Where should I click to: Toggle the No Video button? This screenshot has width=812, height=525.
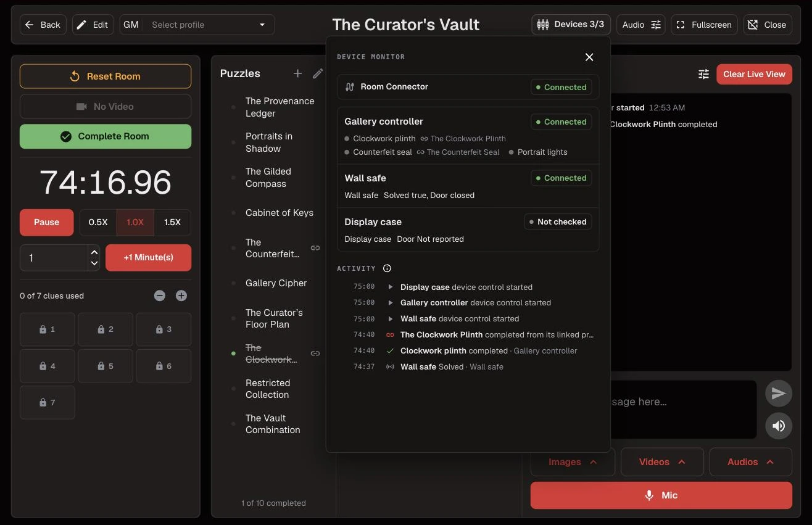pyautogui.click(x=106, y=107)
